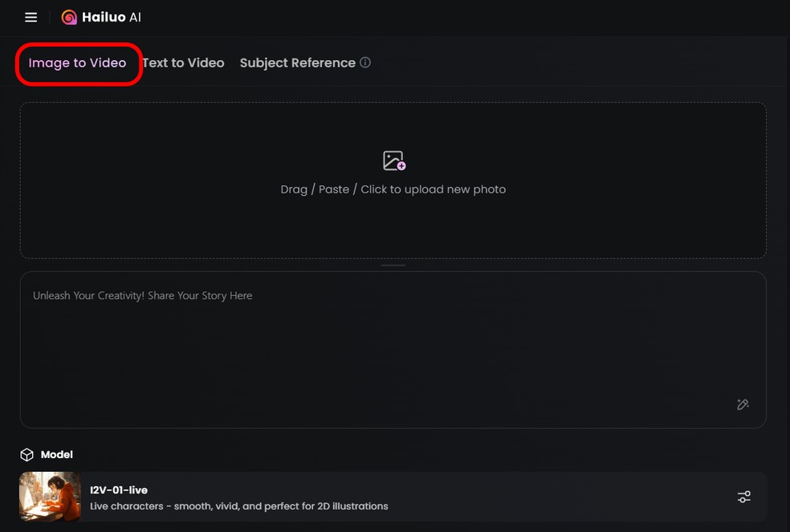Click the Model cube icon
Screen dimensions: 790x532
click(26, 455)
